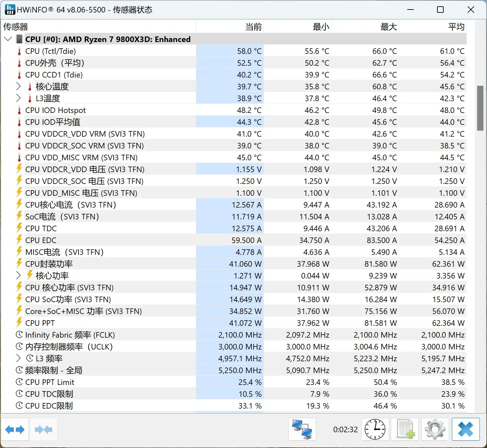Click the 当前 column header
The image size is (487, 448).
253,27
